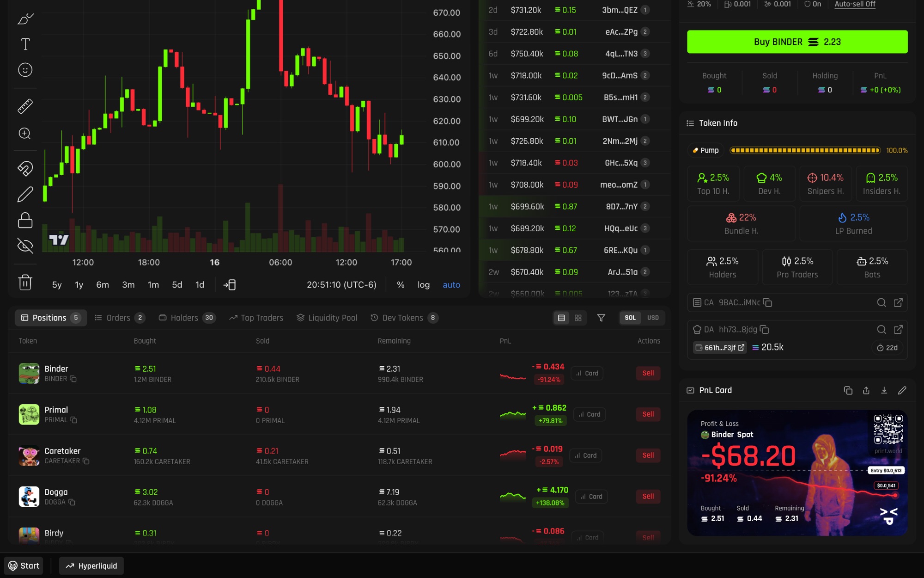Open trader 8D7...7nY in trades list
Viewport: 924px width, 578px height.
point(621,206)
